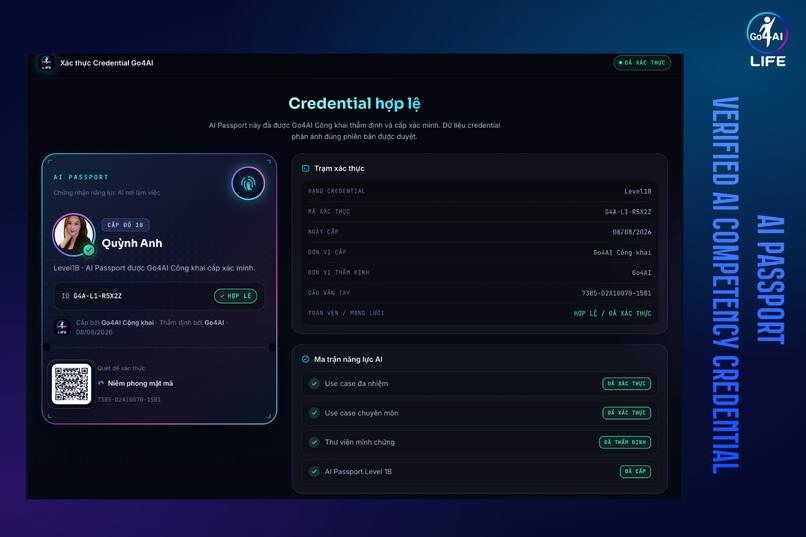
Task: Click the 'Xác thực Credential Go4AI' title
Action: (x=106, y=63)
